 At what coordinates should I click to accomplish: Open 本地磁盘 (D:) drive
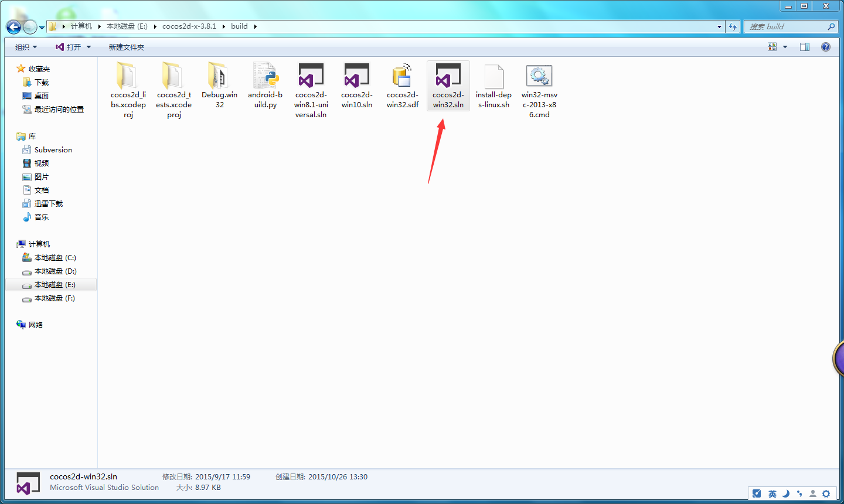tap(55, 271)
